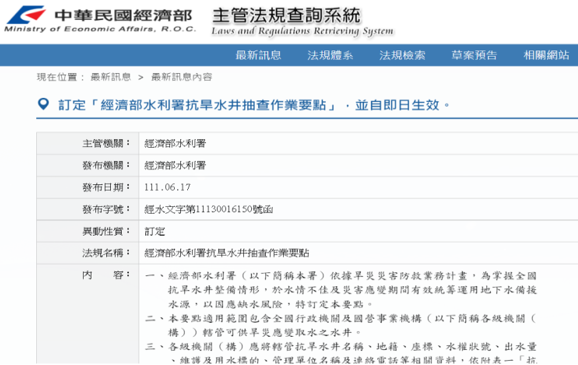Screen dimensions: 578x365
Task: Click the 主管機關 row label
Action: pos(106,143)
